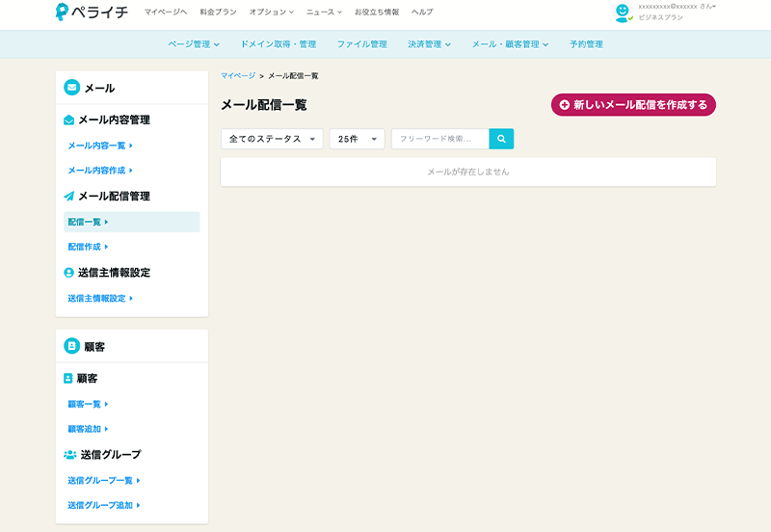Click the user avatar icon
The height and width of the screenshot is (532, 771).
(623, 13)
